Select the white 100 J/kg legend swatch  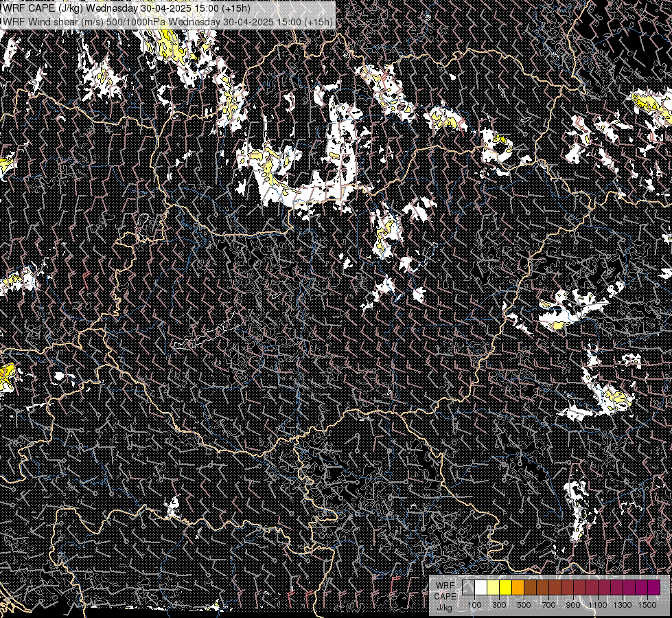click(x=481, y=587)
